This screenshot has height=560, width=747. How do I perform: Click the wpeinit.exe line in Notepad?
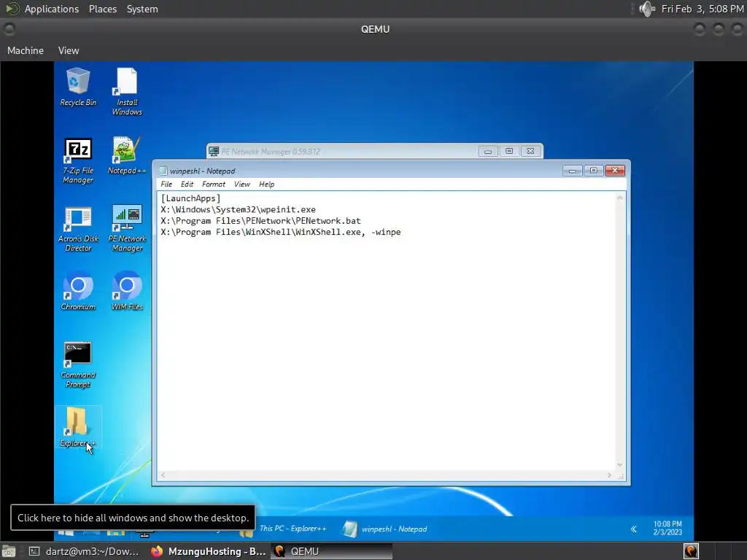239,209
